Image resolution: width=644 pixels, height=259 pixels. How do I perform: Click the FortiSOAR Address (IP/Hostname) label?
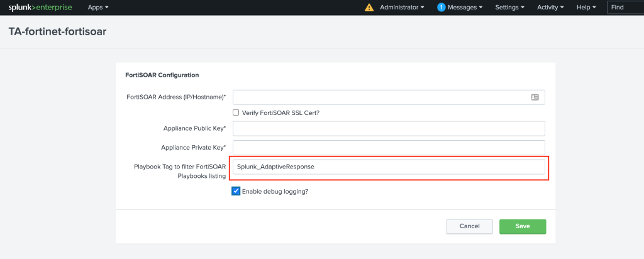[177, 97]
